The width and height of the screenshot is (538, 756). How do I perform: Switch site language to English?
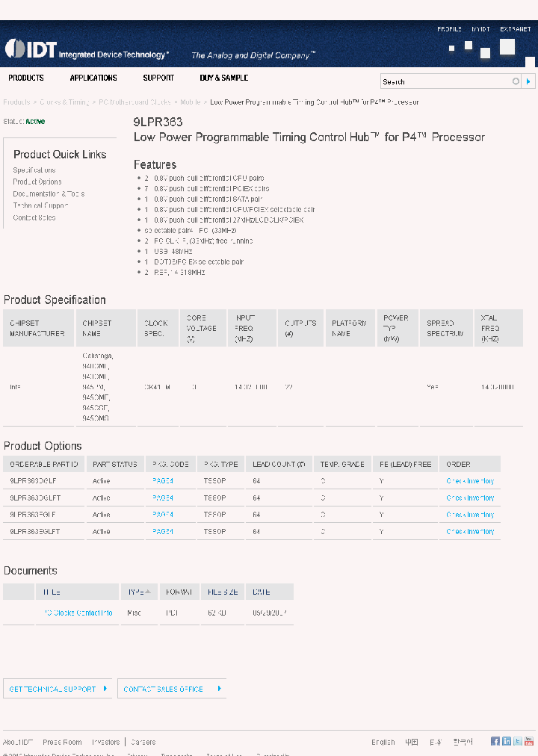click(383, 742)
